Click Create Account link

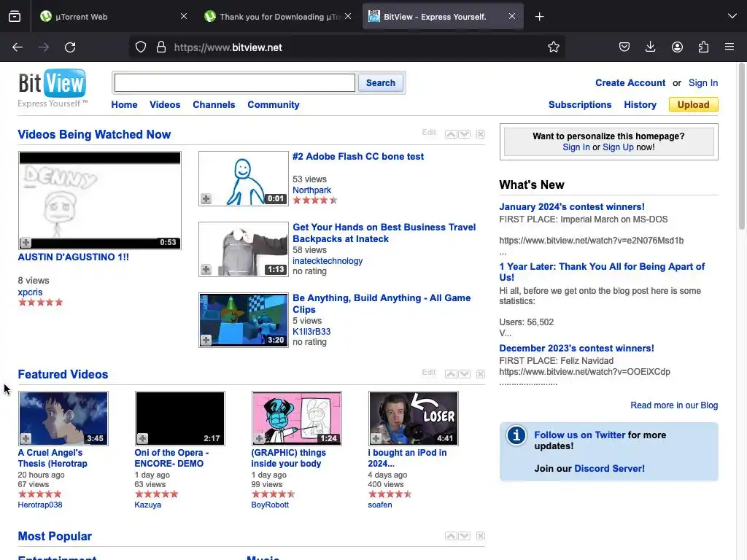pyautogui.click(x=630, y=83)
